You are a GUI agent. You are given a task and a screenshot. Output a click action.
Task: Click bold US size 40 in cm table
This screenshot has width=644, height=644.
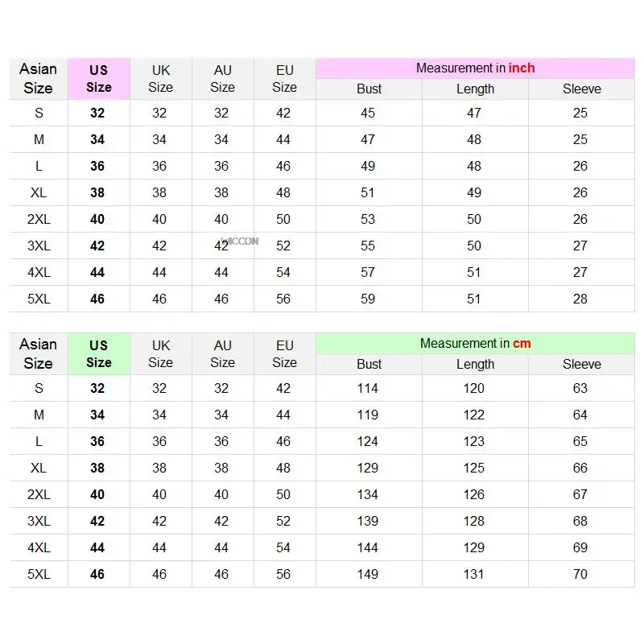pyautogui.click(x=97, y=494)
